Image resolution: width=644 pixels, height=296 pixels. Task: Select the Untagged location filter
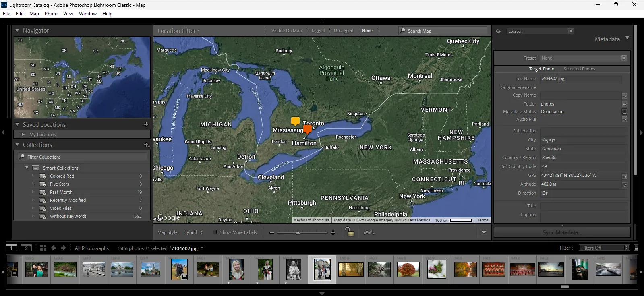(344, 31)
